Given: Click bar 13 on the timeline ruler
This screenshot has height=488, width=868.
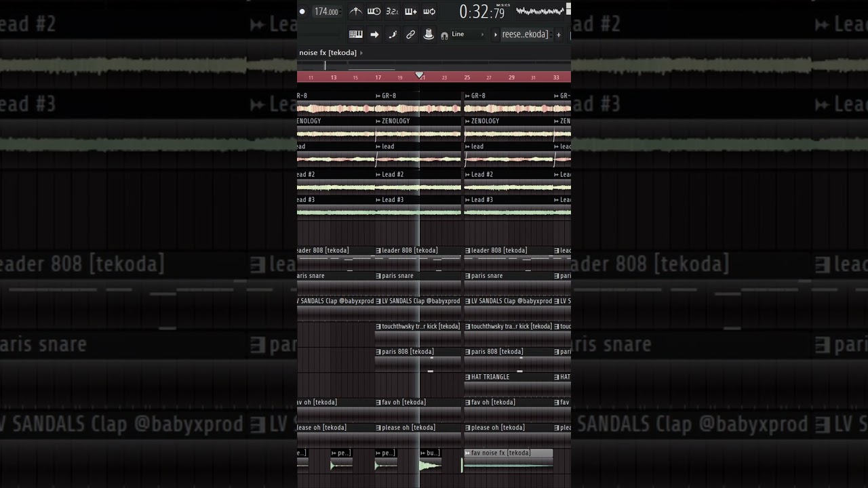Looking at the screenshot, I should point(333,77).
